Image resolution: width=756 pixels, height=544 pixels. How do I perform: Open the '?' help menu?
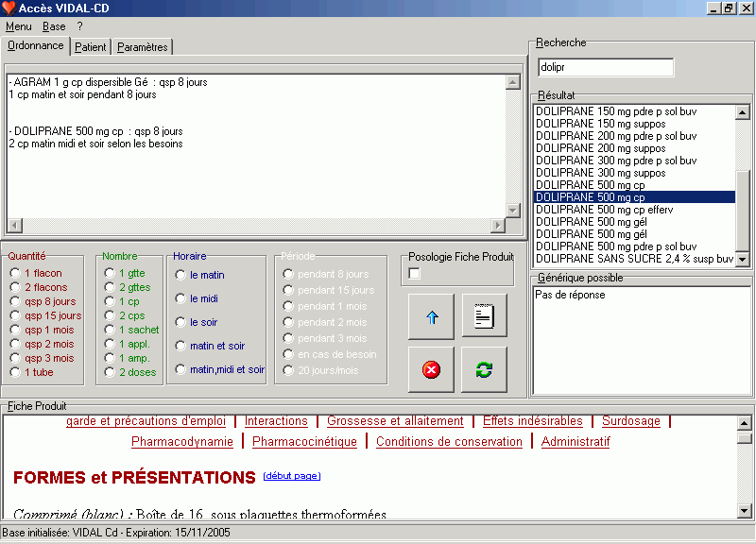point(79,26)
